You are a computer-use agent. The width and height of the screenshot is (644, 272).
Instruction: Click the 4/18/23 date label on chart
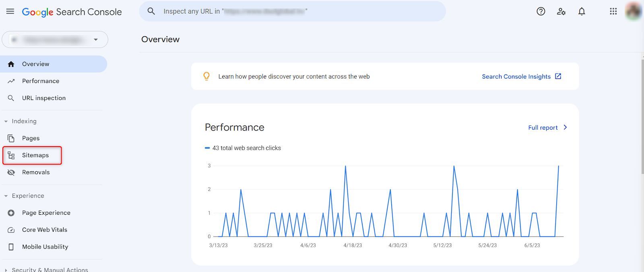click(x=353, y=245)
